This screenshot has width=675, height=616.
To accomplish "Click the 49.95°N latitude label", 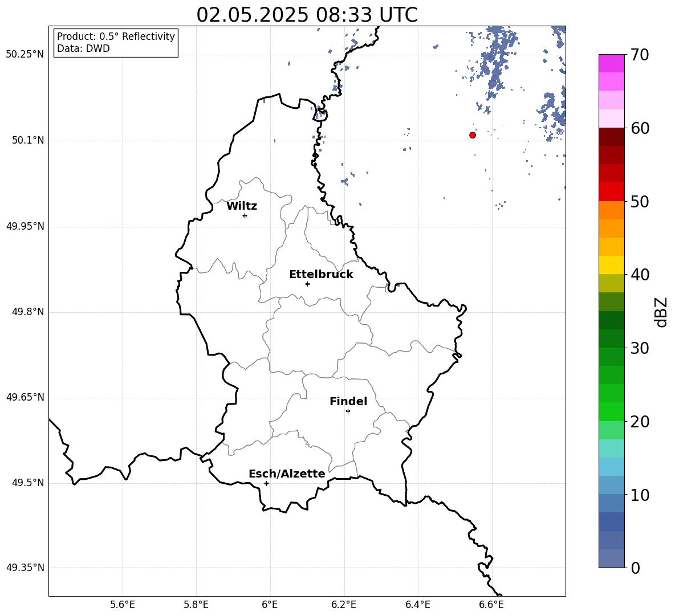I will coord(25,226).
